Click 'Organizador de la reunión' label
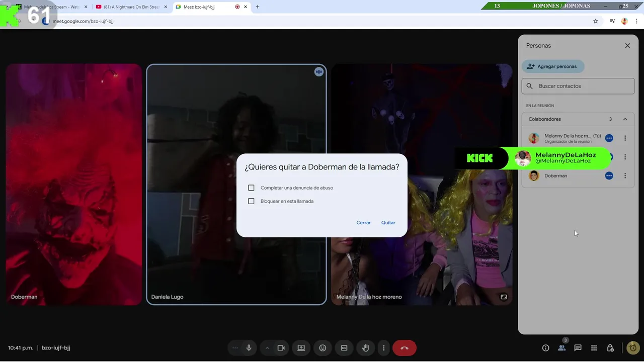This screenshot has height=362, width=644. (568, 142)
